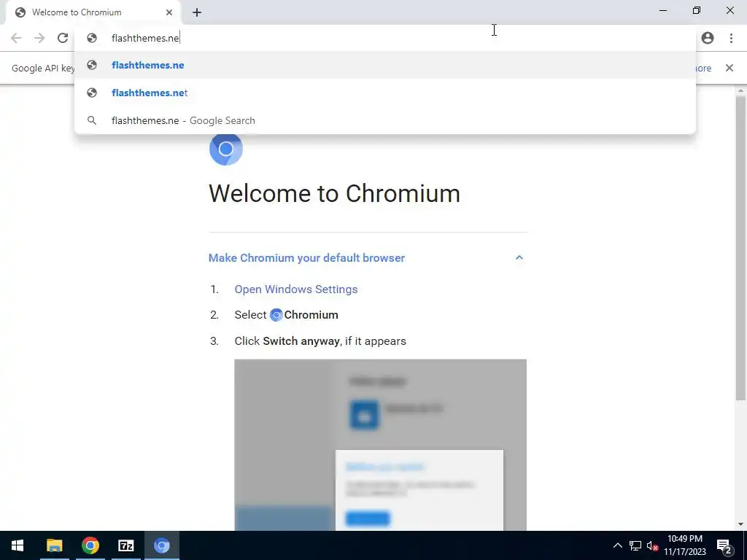This screenshot has width=747, height=560.
Task: Collapse Make Chromium your default browser section
Action: pos(519,257)
